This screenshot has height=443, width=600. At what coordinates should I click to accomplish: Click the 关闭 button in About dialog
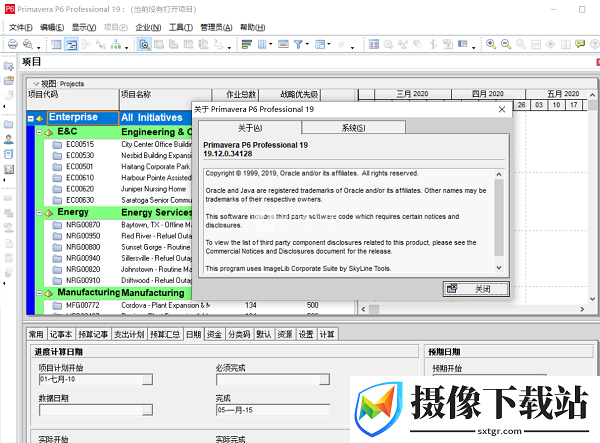click(476, 289)
